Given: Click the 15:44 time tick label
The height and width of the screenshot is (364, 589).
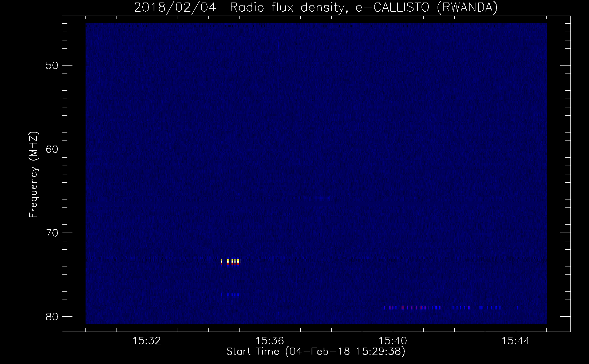Looking at the screenshot, I should pyautogui.click(x=516, y=341).
